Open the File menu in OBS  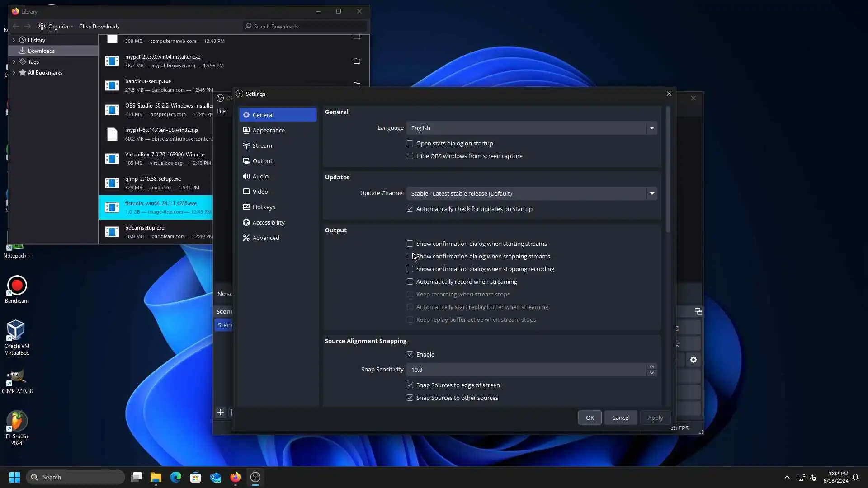(221, 111)
